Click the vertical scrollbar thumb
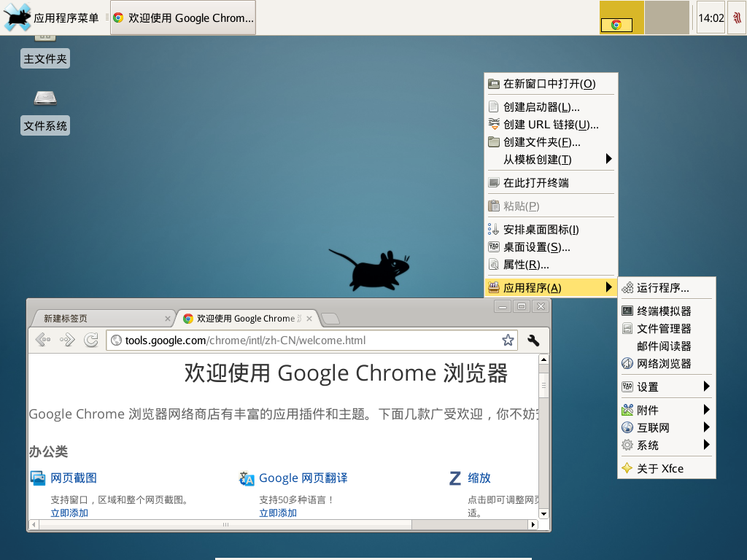The height and width of the screenshot is (560, 747). pyautogui.click(x=543, y=385)
